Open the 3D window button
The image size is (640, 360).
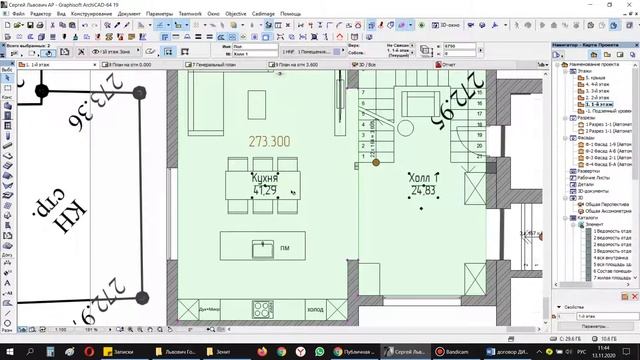click(x=446, y=25)
